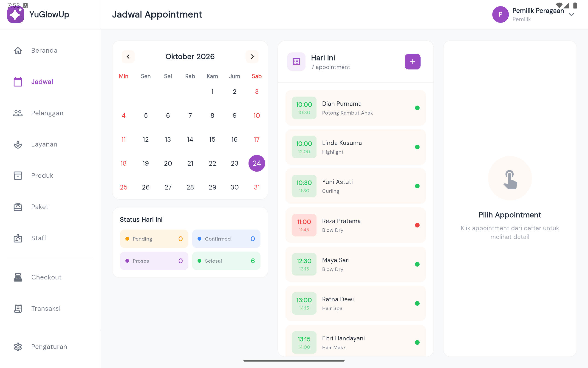The height and width of the screenshot is (368, 588).
Task: Open Reza Pratama Blow Dry appointment
Action: [356, 225]
